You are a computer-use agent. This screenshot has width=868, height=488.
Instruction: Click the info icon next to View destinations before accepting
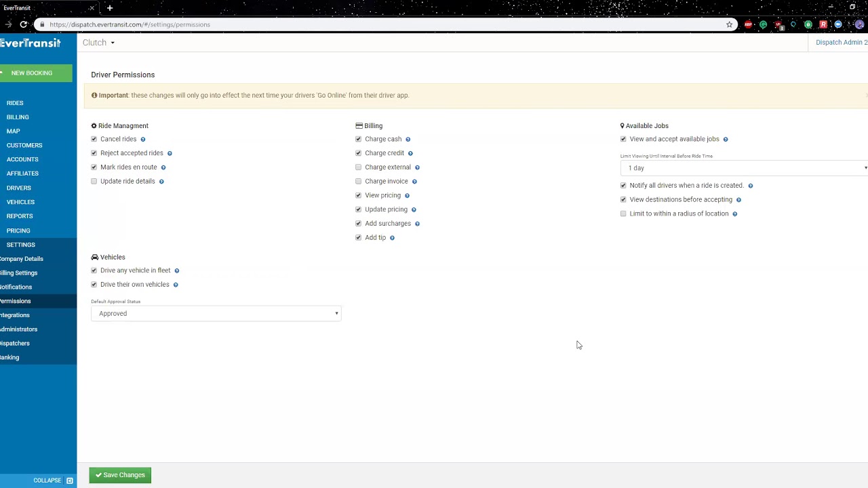click(x=738, y=200)
